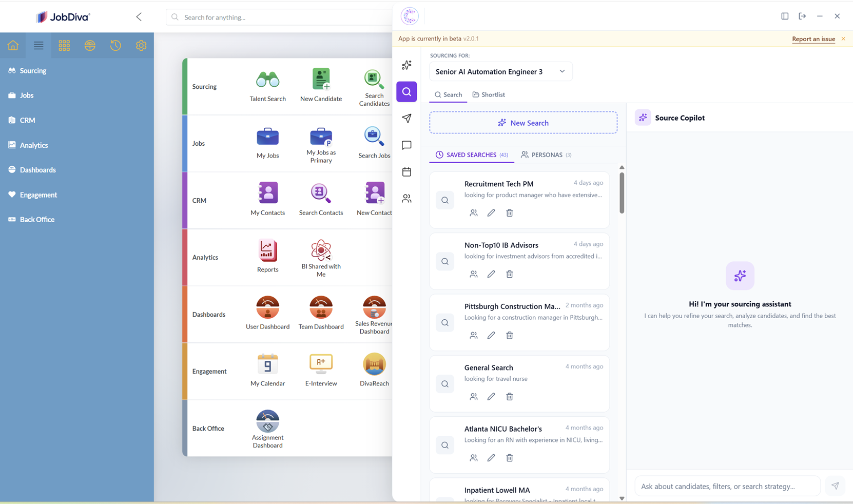Screen dimensions: 853x504
Task: Go to JobDiva home icon
Action: 13,46
